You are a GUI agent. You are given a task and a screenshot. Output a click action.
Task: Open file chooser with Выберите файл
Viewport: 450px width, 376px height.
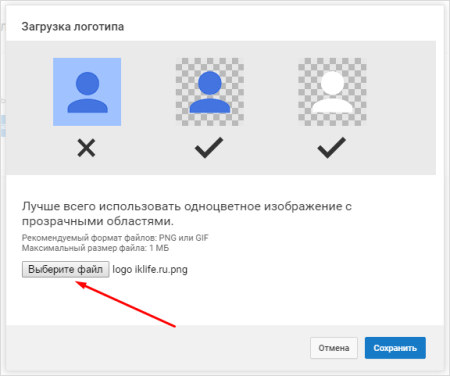pos(66,269)
